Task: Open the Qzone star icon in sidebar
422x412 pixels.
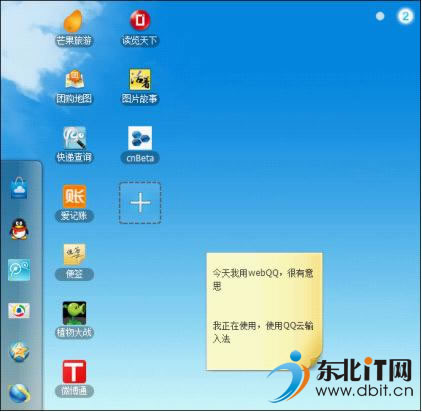Action: point(19,352)
